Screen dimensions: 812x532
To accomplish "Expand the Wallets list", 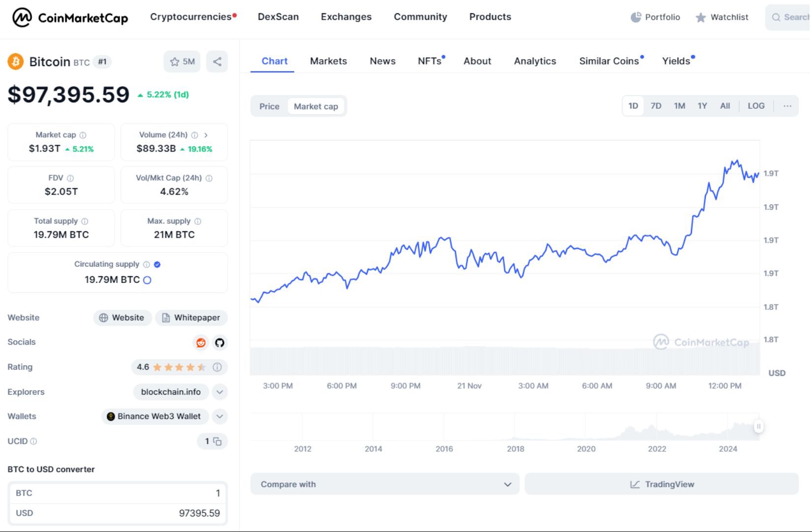I will (x=219, y=416).
